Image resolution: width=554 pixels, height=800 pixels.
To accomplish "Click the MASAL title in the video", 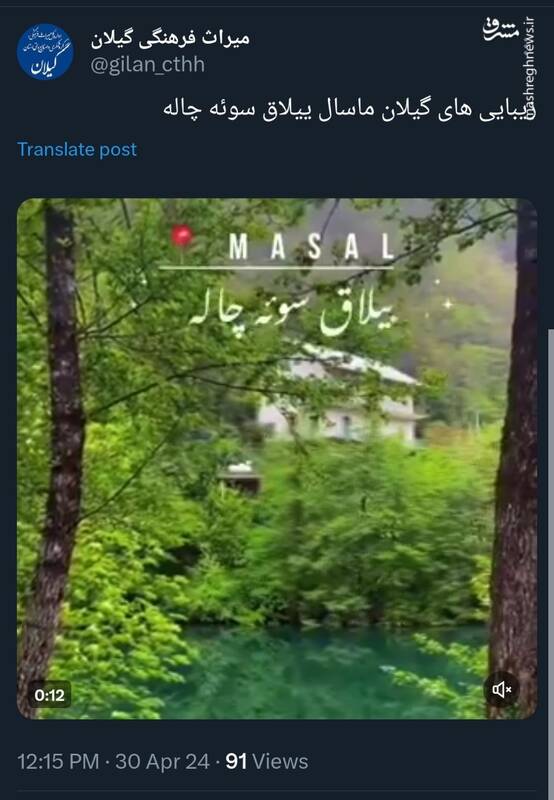I will [312, 246].
